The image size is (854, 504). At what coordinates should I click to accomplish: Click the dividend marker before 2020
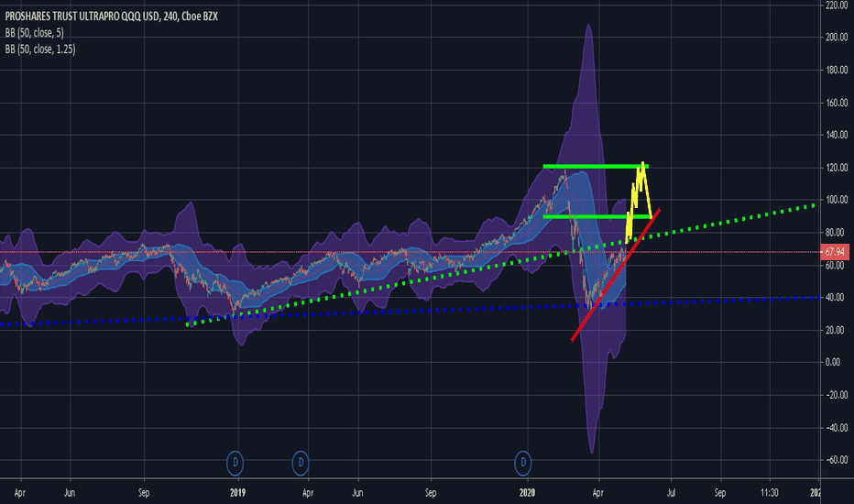523,463
